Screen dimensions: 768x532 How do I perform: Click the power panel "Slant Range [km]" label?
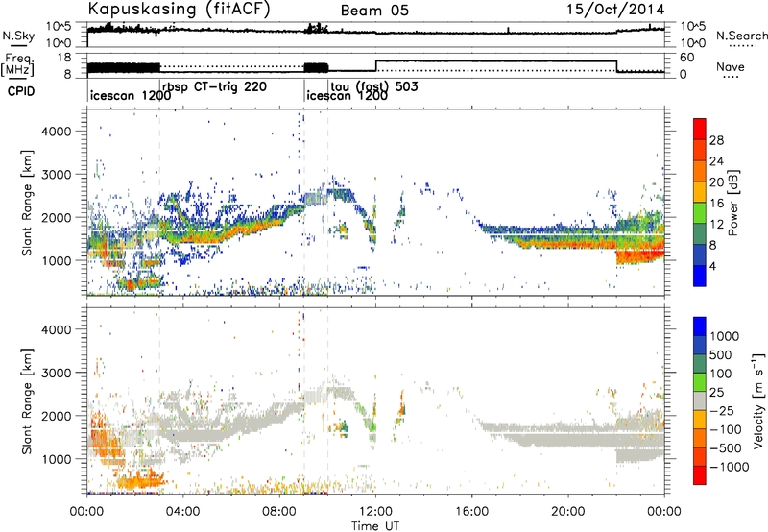pos(27,203)
